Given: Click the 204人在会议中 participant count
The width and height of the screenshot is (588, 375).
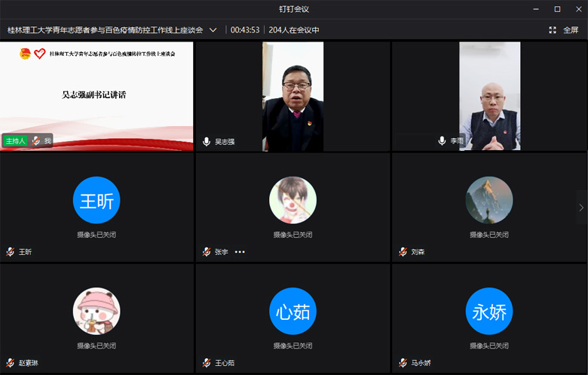Looking at the screenshot, I should (x=294, y=30).
